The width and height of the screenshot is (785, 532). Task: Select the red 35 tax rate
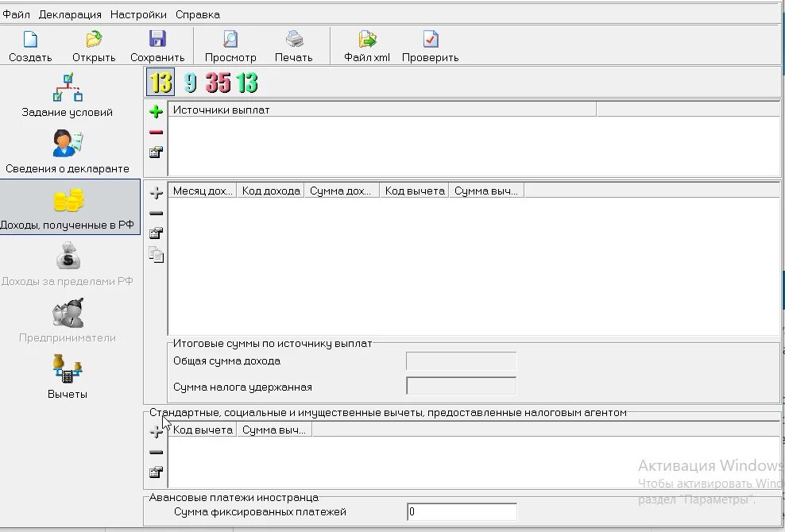tap(218, 82)
